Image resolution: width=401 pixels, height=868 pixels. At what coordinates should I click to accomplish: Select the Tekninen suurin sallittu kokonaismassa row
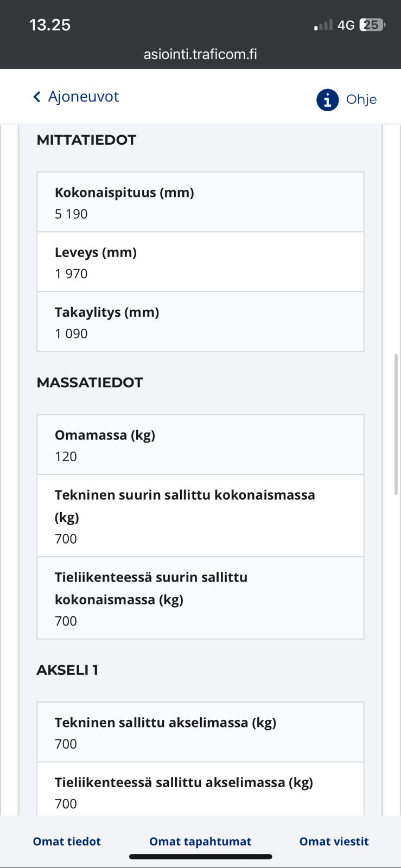(200, 516)
